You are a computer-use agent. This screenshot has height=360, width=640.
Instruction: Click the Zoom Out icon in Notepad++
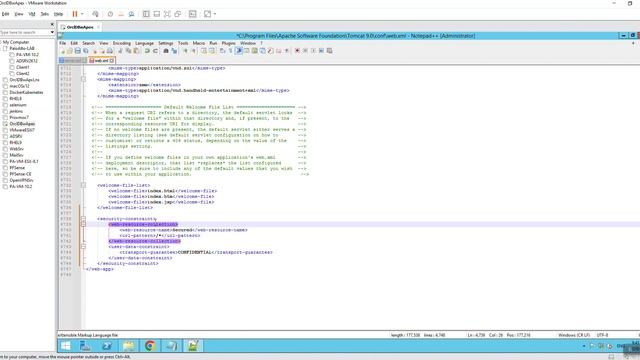pyautogui.click(x=194, y=51)
